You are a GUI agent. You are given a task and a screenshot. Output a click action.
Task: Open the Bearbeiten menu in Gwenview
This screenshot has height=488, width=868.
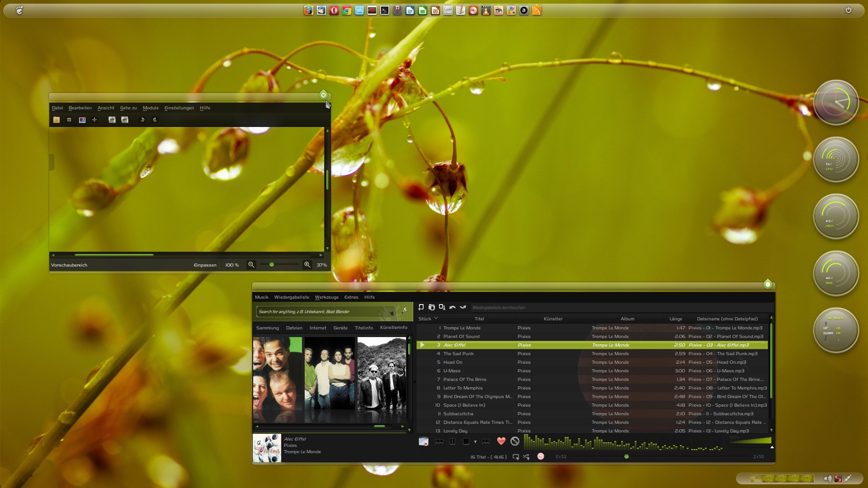(x=80, y=108)
